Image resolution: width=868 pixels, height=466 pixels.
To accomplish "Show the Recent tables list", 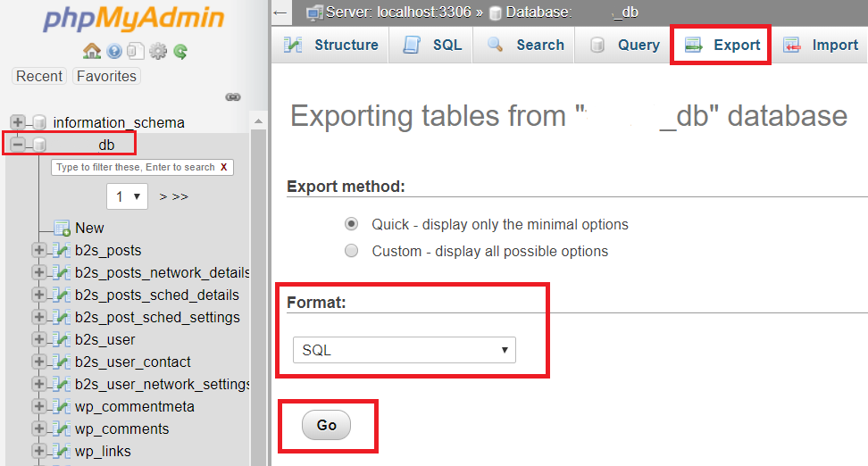I will [38, 76].
